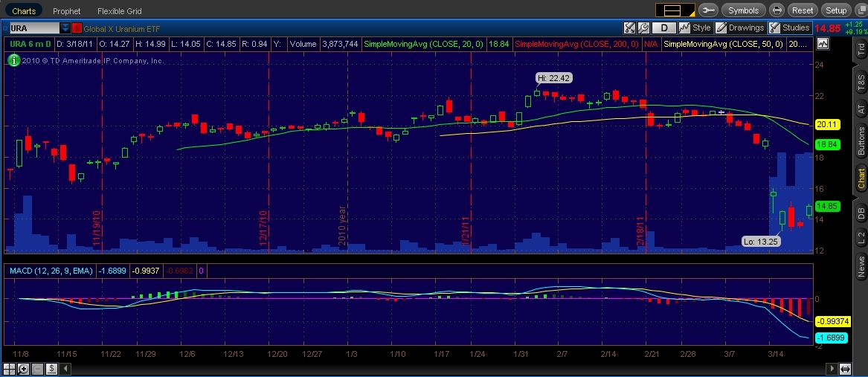Click the SimpleMovingAvg (CLOSE, 20, 0) label
868x377 pixels.
coord(423,44)
